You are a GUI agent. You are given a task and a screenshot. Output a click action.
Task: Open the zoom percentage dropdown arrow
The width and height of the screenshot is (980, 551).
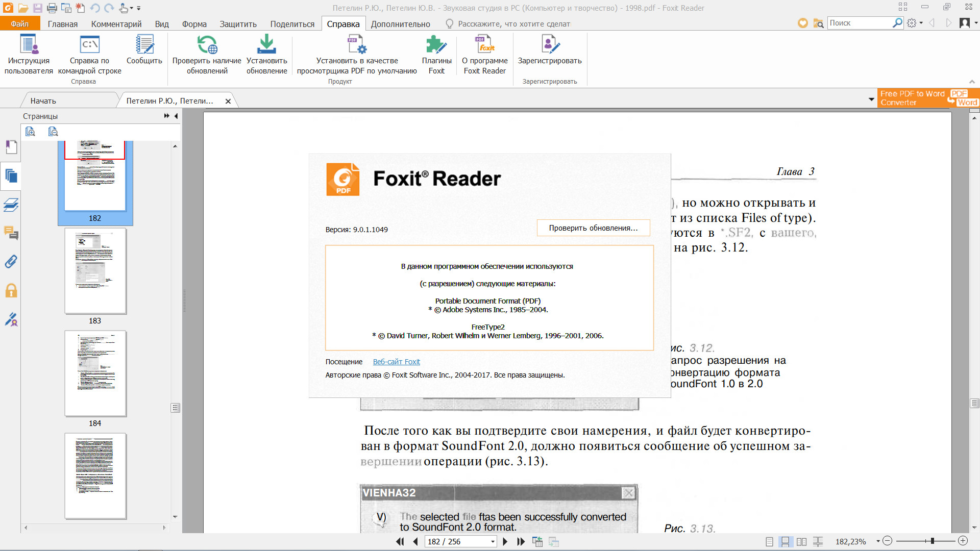point(878,541)
